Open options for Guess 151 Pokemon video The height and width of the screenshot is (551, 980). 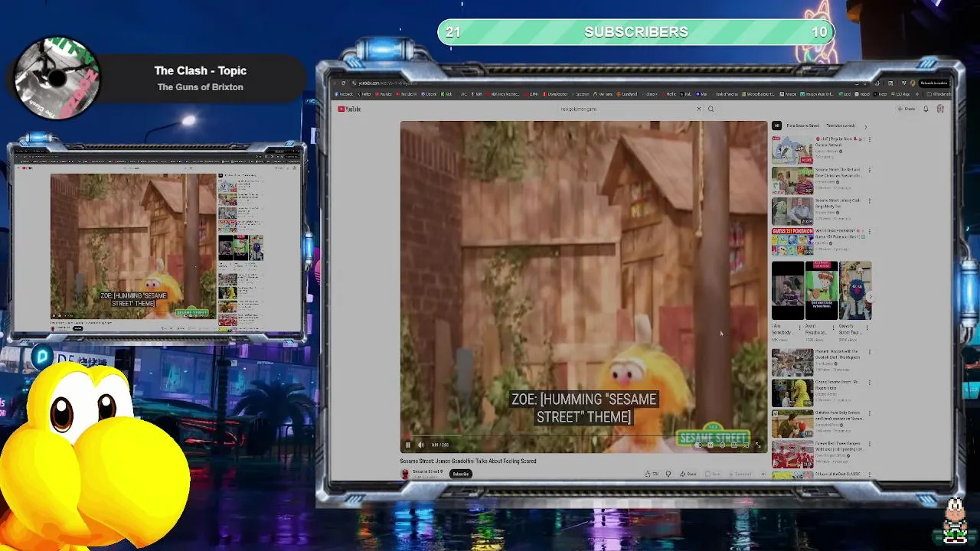(x=870, y=231)
